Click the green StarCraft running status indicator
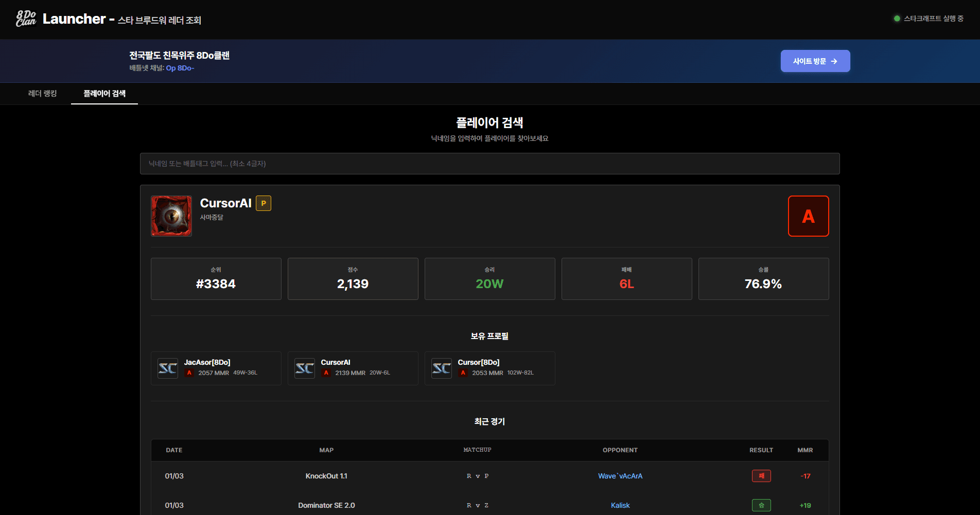This screenshot has width=980, height=515. coord(897,19)
